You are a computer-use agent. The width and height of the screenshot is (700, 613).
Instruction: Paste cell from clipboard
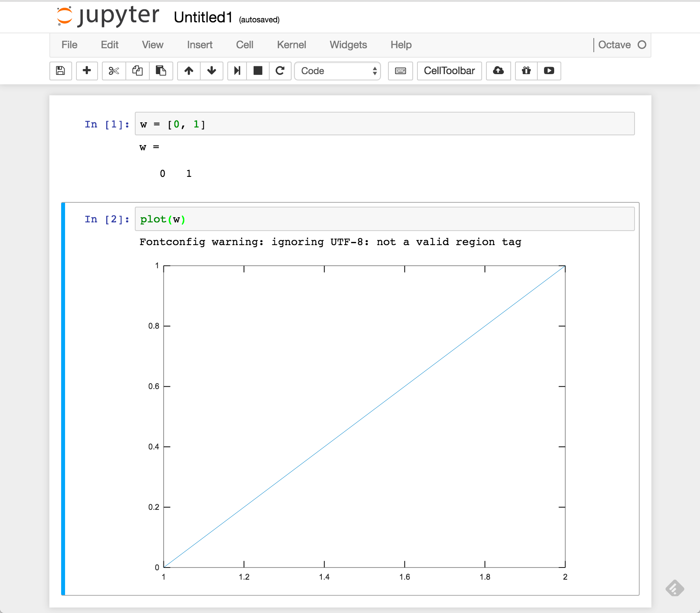[x=161, y=71]
